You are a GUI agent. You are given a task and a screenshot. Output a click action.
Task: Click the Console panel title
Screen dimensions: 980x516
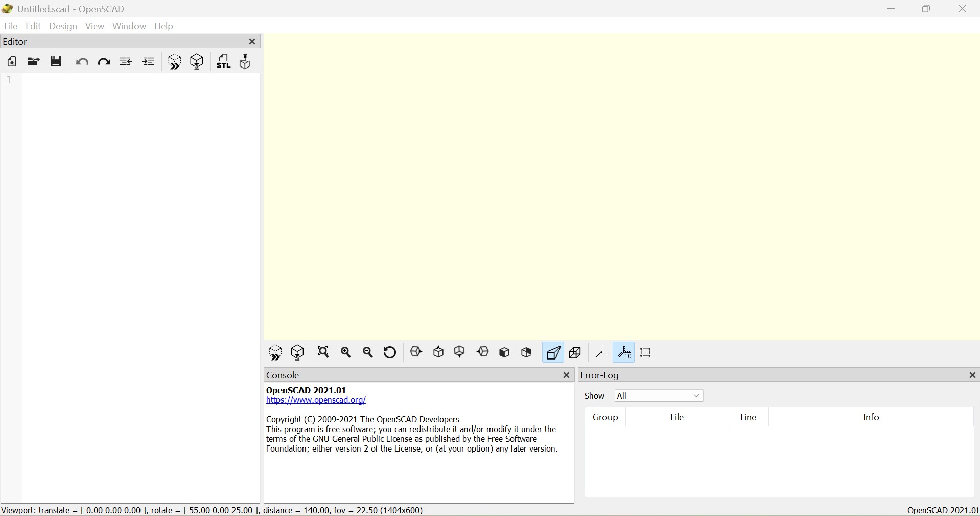283,376
